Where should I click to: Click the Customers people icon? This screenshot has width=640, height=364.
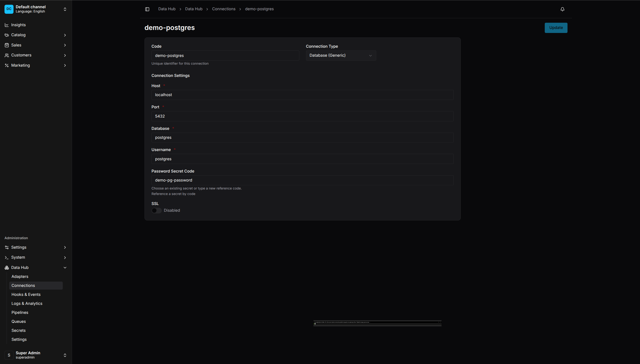click(x=7, y=55)
